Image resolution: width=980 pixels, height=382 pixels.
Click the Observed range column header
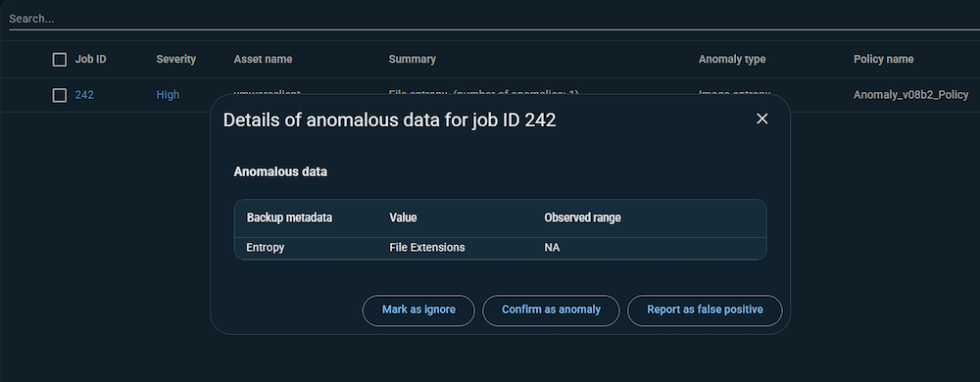coord(582,217)
